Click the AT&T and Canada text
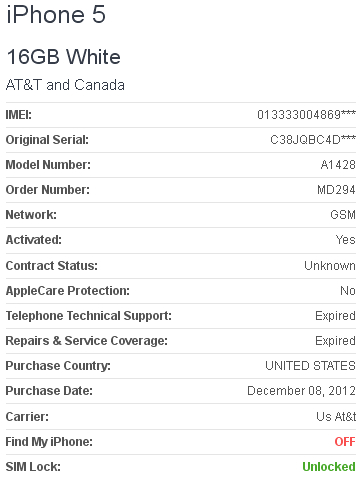Screen dimensions: 361x479 tap(65, 85)
